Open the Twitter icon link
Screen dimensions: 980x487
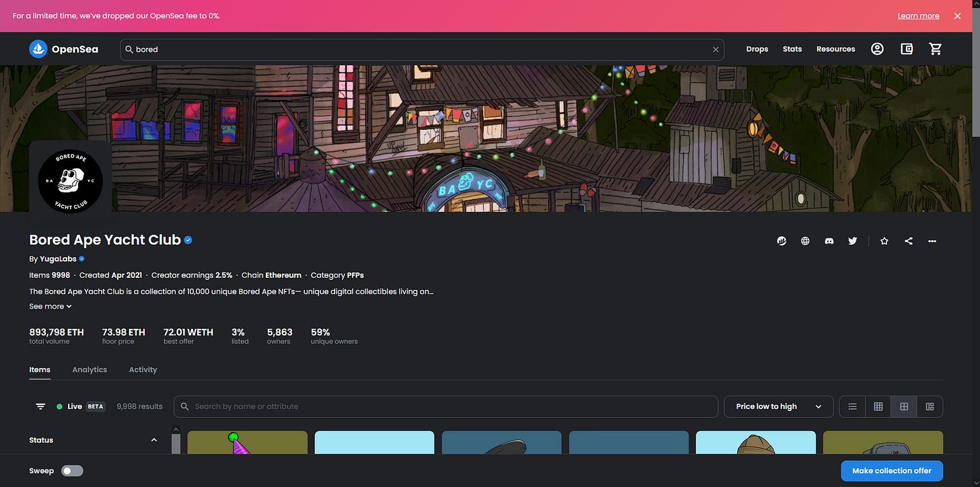tap(853, 241)
